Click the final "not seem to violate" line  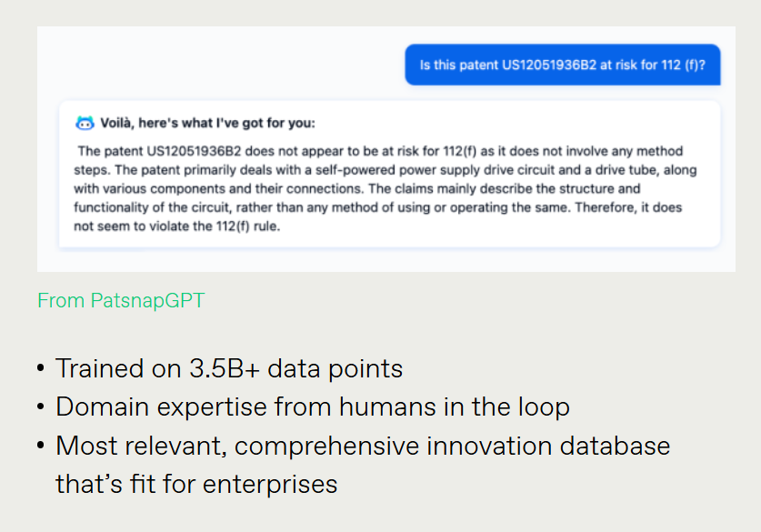175,227
